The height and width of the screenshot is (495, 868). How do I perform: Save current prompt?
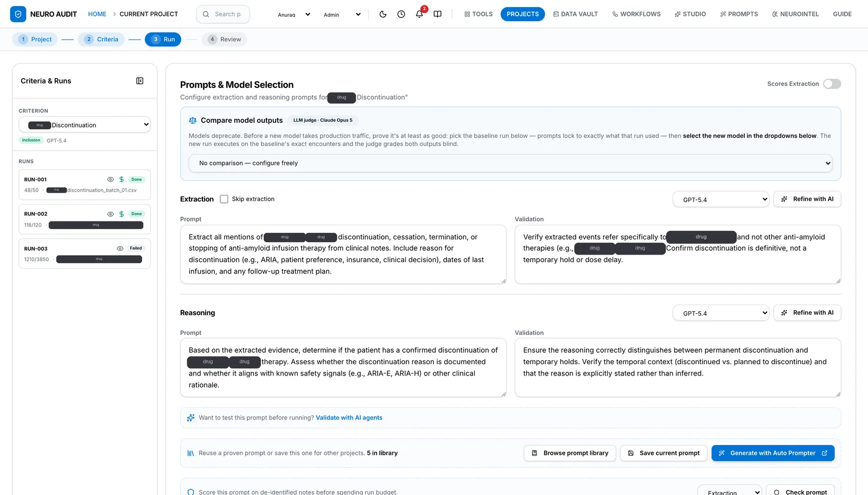click(x=664, y=453)
